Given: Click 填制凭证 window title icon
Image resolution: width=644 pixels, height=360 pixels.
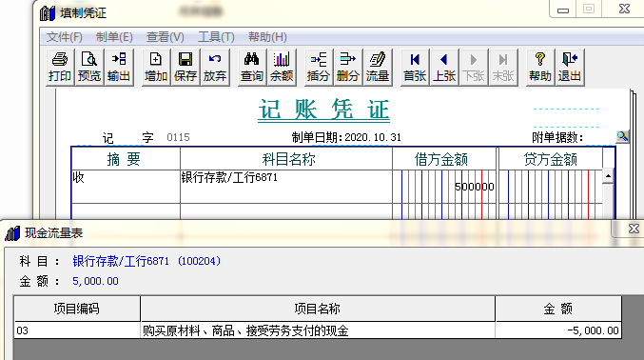Looking at the screenshot, I should click(48, 13).
